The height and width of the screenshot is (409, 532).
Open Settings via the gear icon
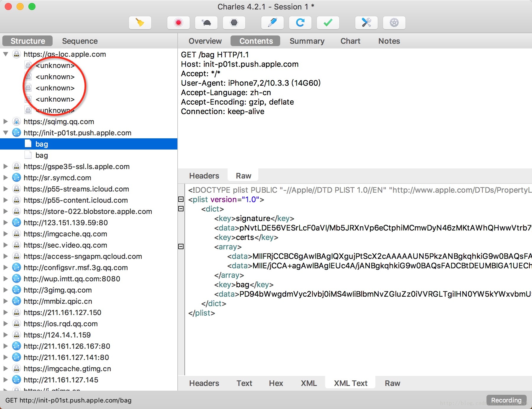point(394,22)
